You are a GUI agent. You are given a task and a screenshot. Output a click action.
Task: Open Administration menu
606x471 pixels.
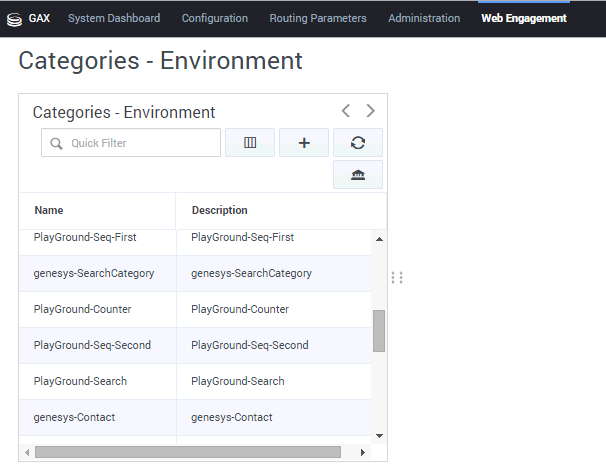[424, 18]
